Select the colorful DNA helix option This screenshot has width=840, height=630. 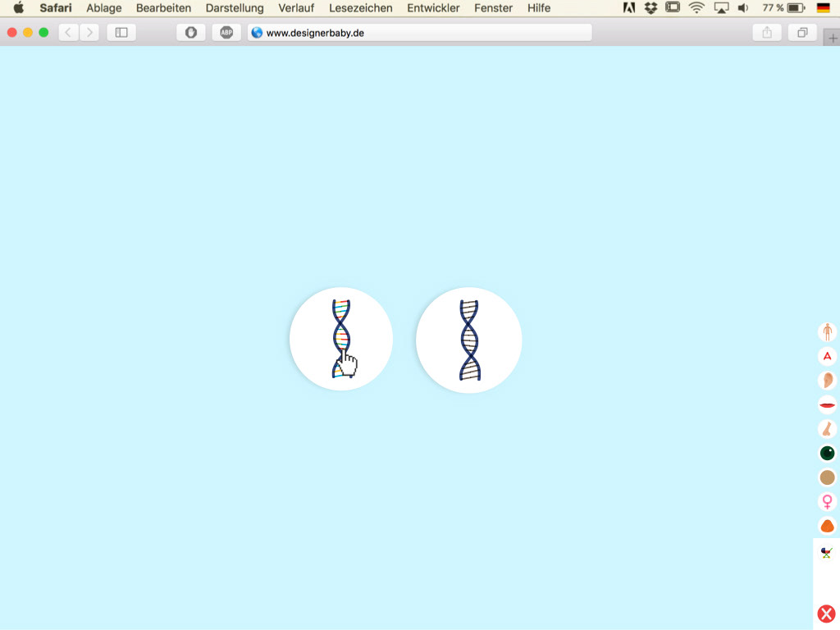[341, 339]
